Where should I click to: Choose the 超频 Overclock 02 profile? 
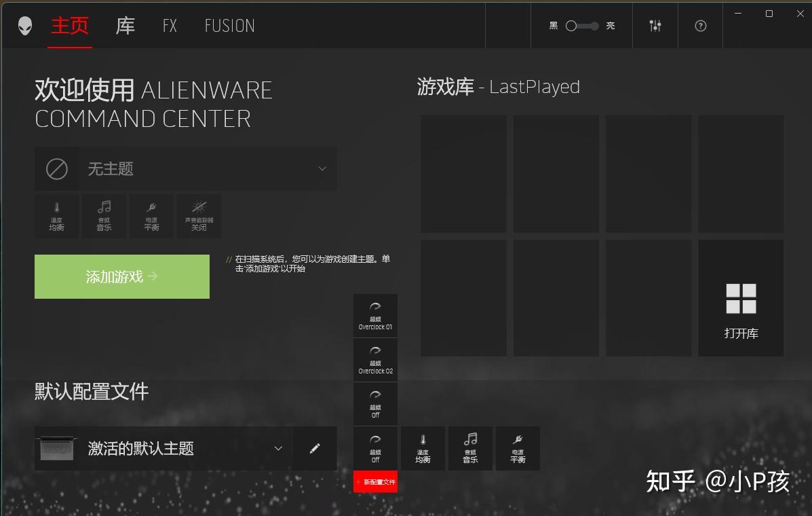click(x=375, y=360)
